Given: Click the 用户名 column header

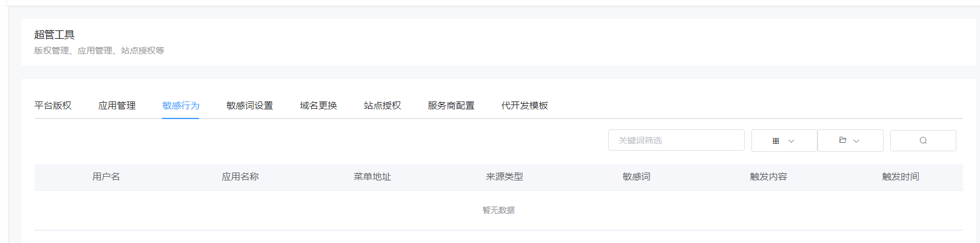Looking at the screenshot, I should [x=106, y=177].
